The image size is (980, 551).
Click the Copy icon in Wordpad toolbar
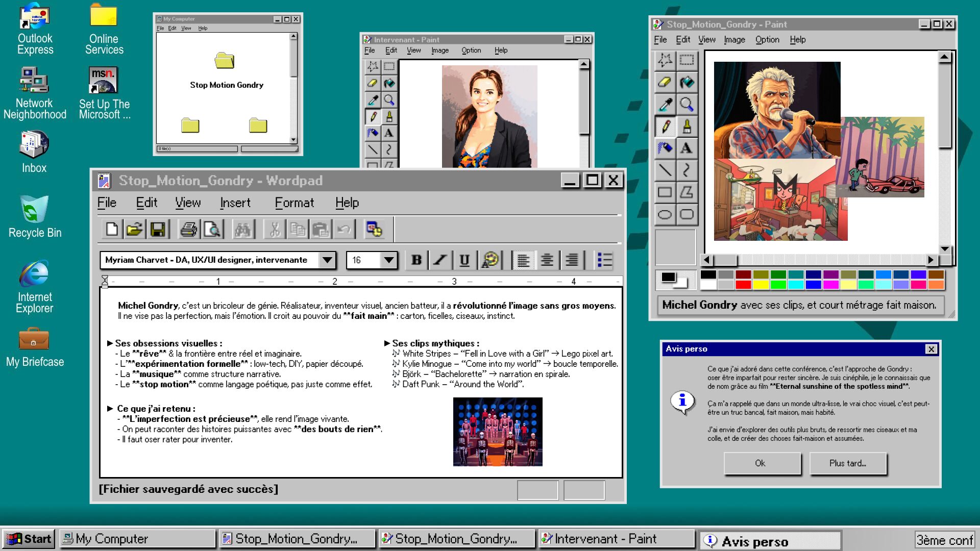298,230
